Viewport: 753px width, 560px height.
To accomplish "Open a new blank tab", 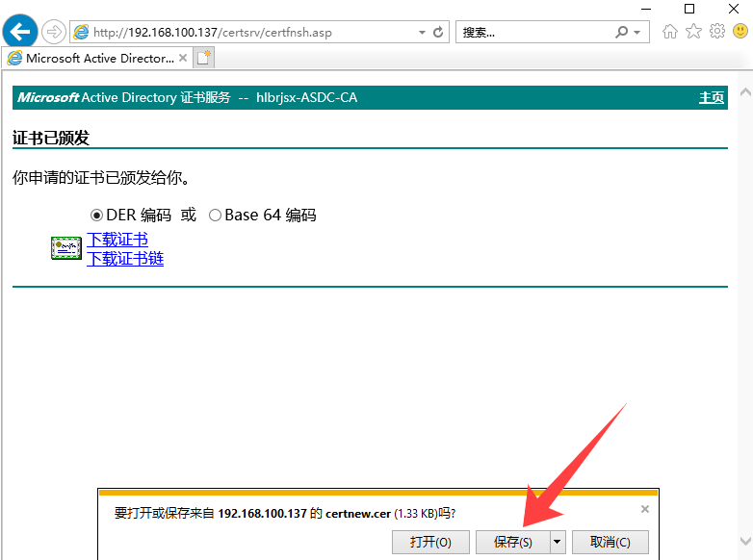I will tap(203, 58).
